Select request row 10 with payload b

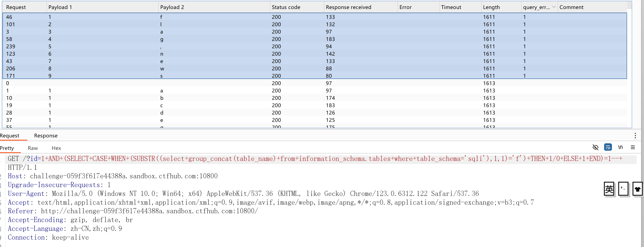point(314,98)
